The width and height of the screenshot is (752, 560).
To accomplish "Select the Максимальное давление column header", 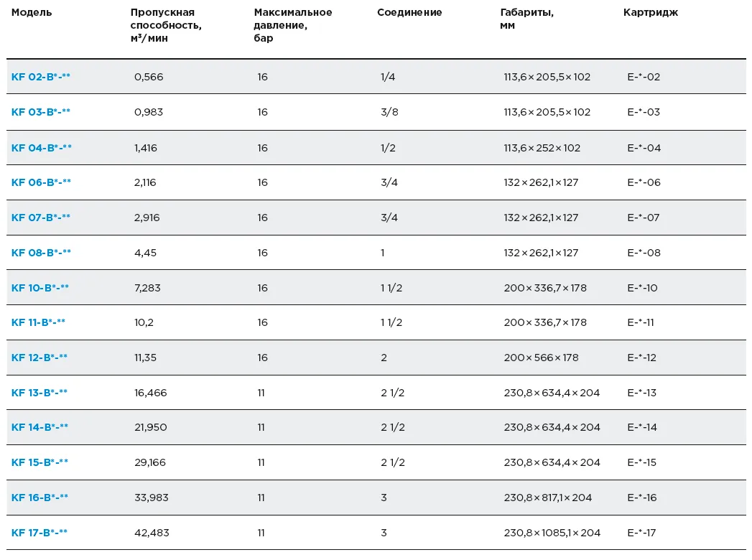I will [292, 25].
